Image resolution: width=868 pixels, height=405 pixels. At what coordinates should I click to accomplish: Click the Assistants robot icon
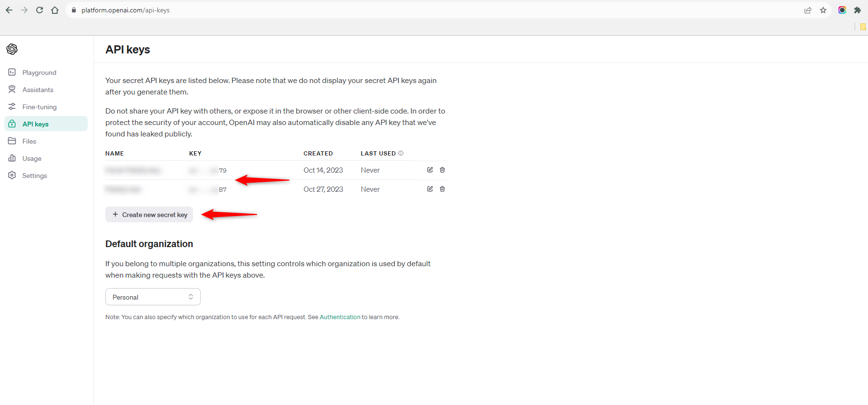click(12, 89)
